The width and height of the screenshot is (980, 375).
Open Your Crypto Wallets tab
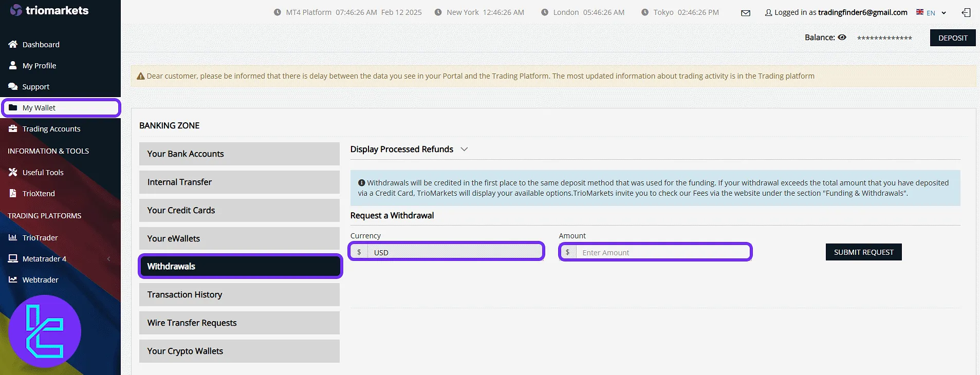coord(239,351)
